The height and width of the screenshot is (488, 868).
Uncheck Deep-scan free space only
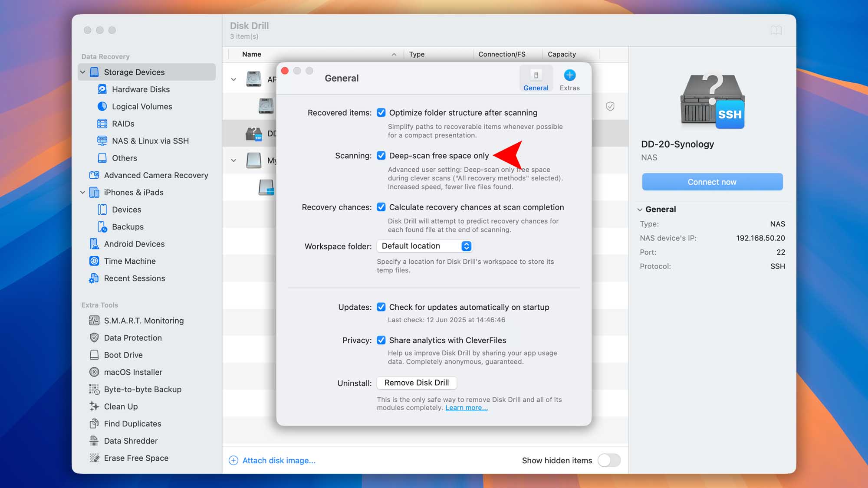pyautogui.click(x=381, y=156)
